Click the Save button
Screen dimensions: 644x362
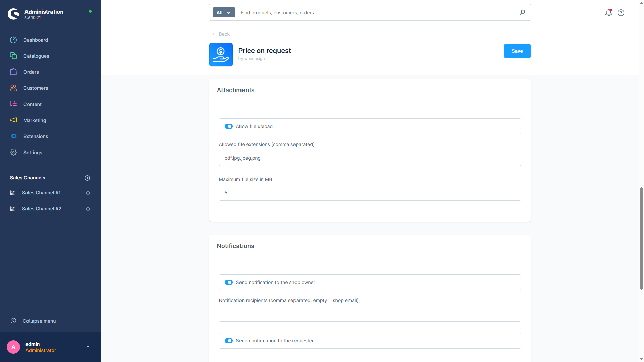coord(517,51)
